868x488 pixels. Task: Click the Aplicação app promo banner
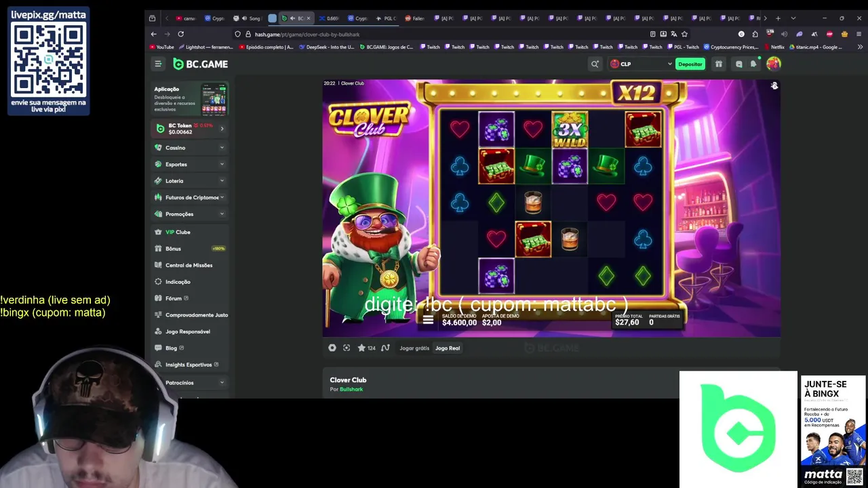point(190,99)
